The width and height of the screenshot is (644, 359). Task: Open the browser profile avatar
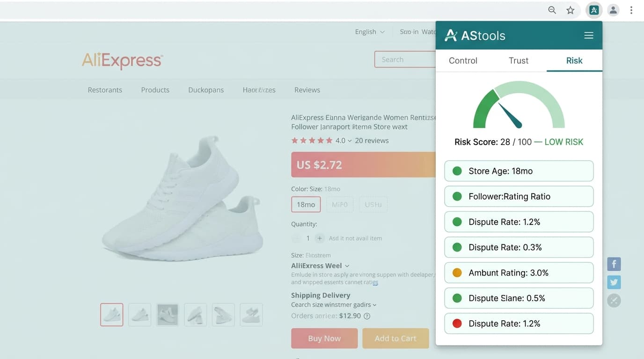tap(613, 10)
